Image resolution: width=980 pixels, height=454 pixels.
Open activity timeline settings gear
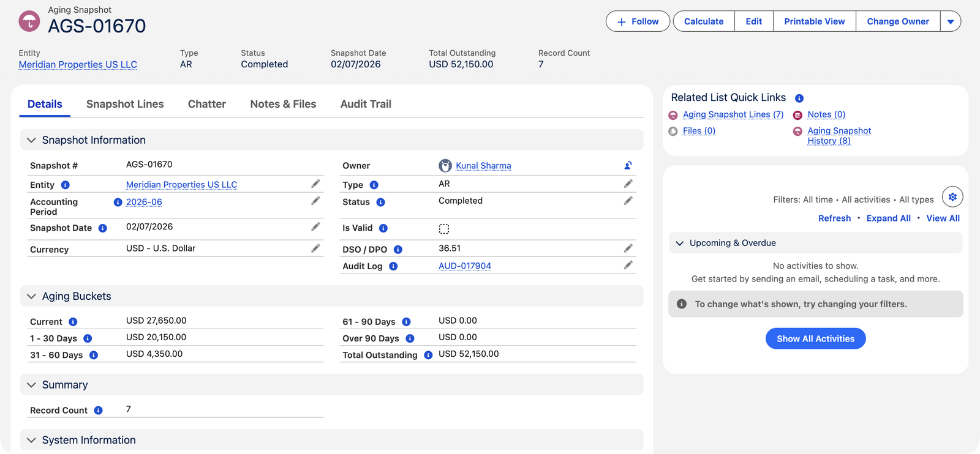click(x=952, y=197)
